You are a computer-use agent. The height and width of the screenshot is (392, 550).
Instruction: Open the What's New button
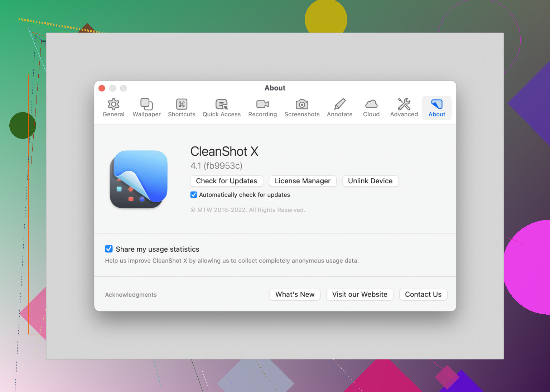pos(295,295)
